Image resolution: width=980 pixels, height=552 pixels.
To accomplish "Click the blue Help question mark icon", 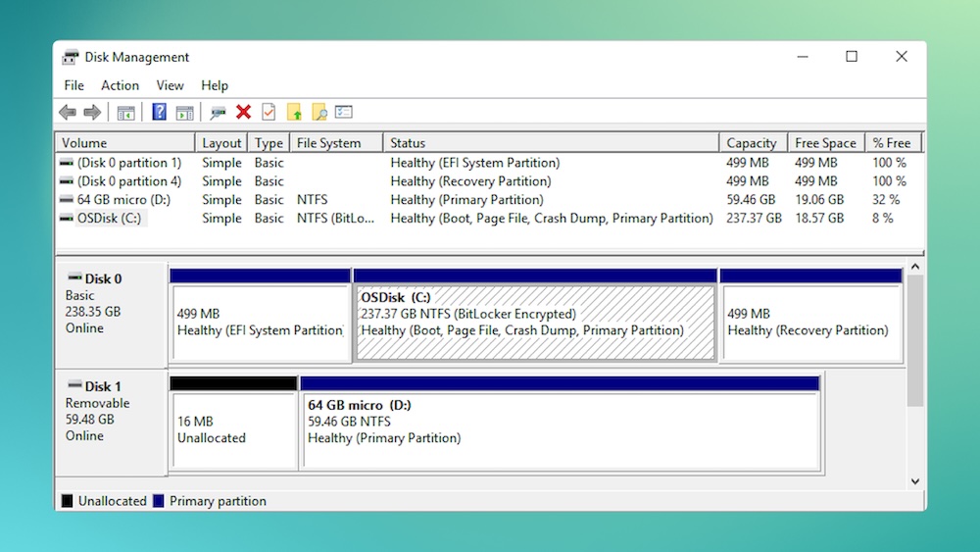I will (159, 113).
